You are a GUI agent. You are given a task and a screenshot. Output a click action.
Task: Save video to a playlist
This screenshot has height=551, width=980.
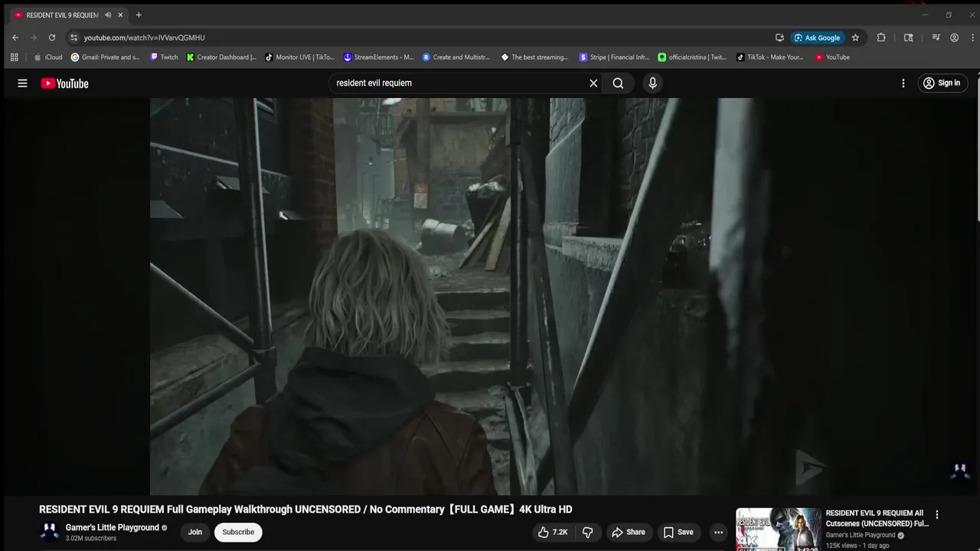678,533
